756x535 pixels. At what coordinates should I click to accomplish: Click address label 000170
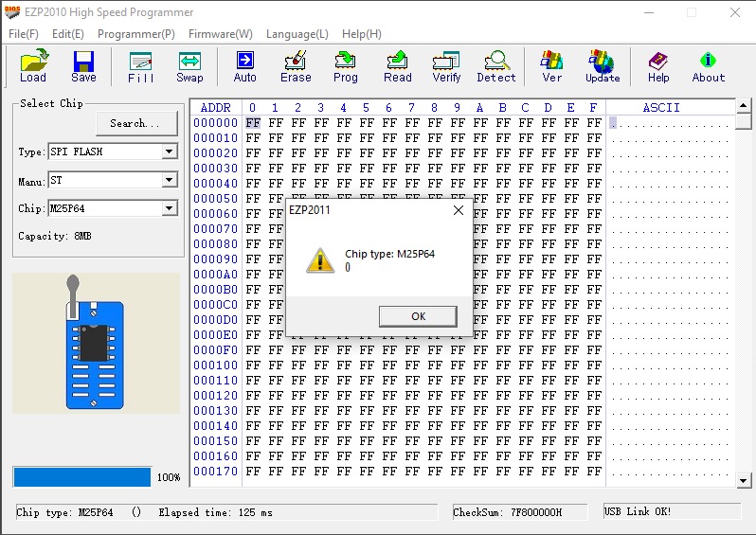215,472
